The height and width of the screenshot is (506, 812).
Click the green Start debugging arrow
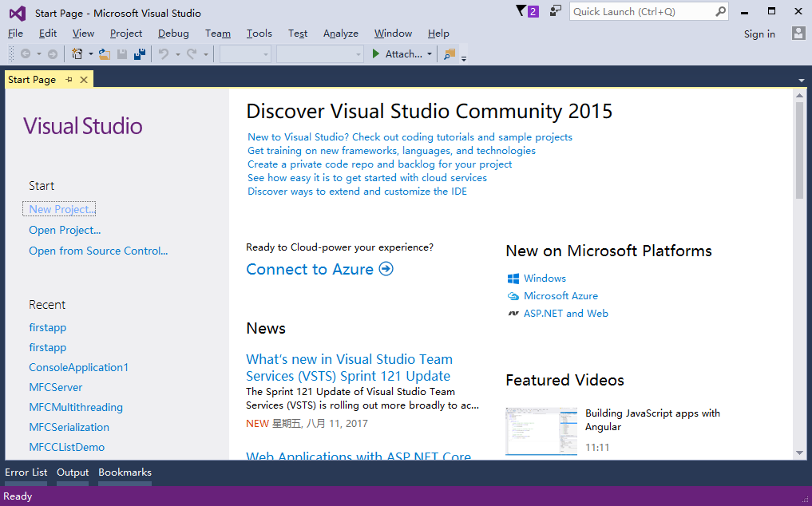(x=376, y=54)
